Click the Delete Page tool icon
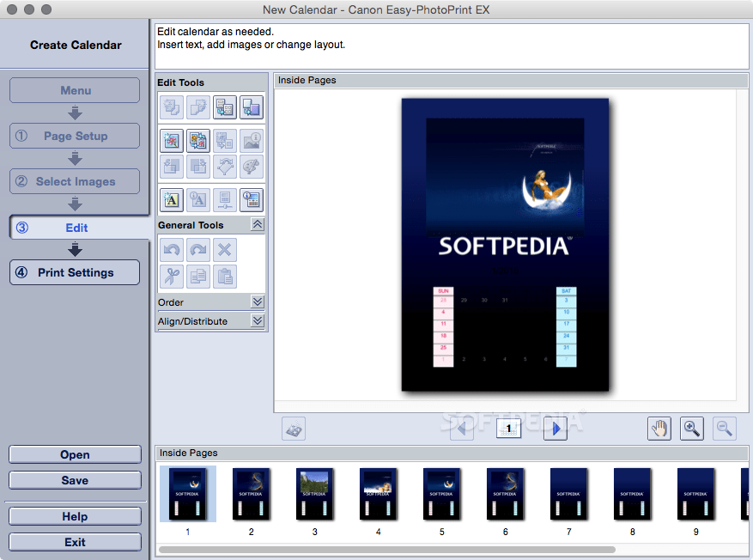The width and height of the screenshot is (753, 560). [x=198, y=107]
